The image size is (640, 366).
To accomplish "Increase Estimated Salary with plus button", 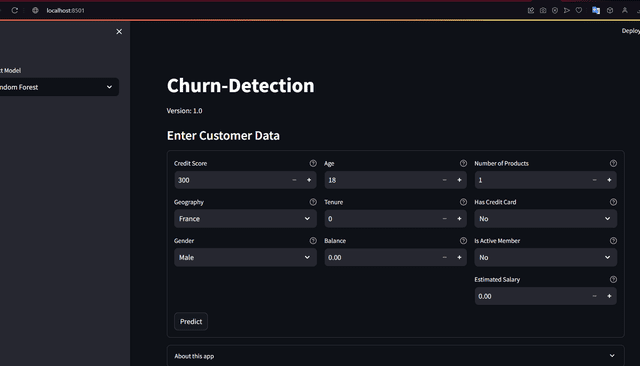I will pos(609,296).
